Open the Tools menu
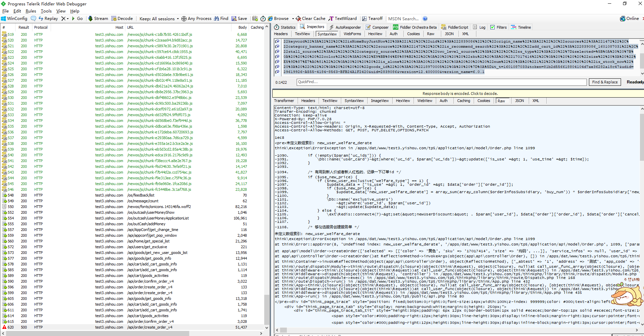The height and width of the screenshot is (336, 644). 46,11
